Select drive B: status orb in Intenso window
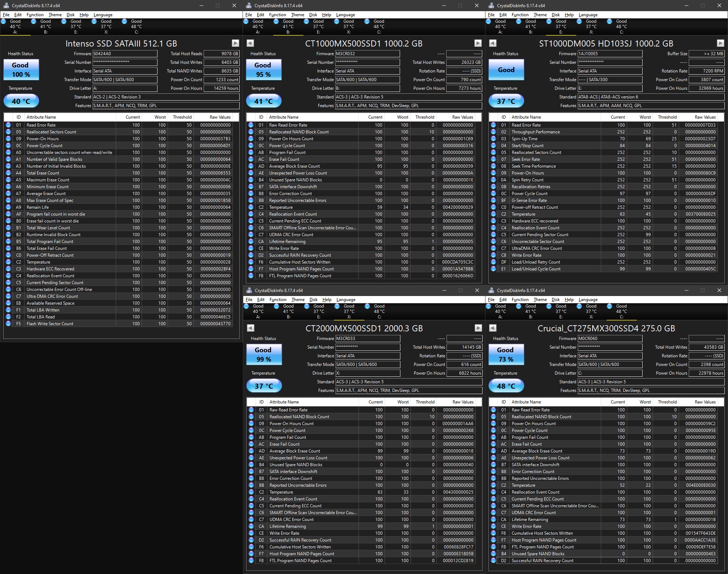Viewport: 728px width, 574px height. coord(34,21)
